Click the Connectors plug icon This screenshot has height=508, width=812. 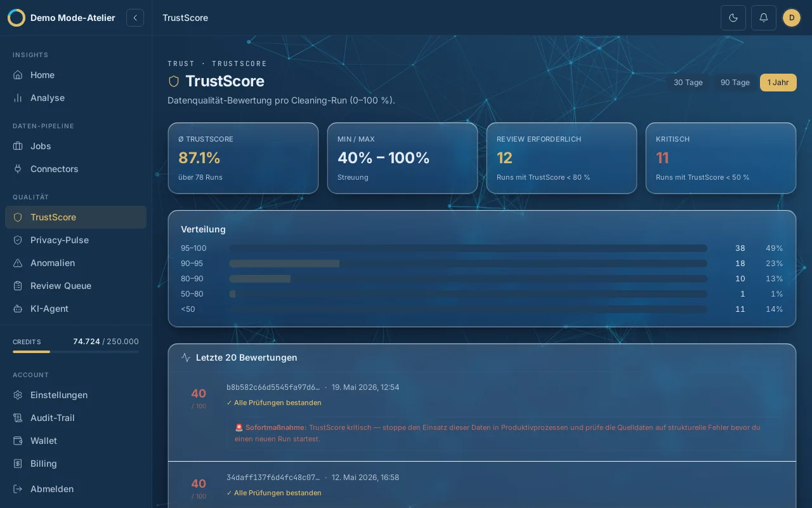tap(18, 169)
